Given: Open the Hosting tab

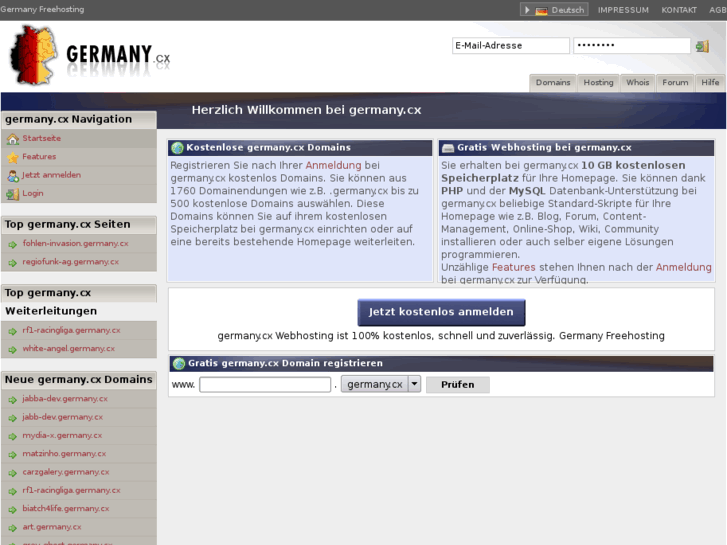Looking at the screenshot, I should (x=598, y=83).
